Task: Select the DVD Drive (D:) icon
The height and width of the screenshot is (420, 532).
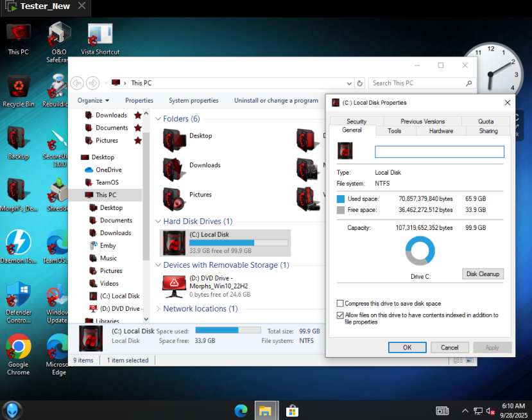Action: pos(173,285)
